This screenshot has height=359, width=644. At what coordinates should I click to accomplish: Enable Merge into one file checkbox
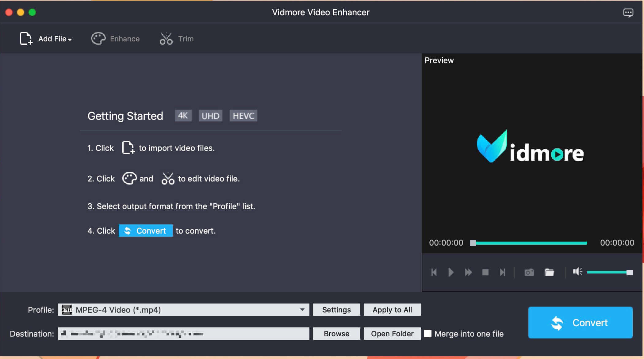(x=428, y=334)
